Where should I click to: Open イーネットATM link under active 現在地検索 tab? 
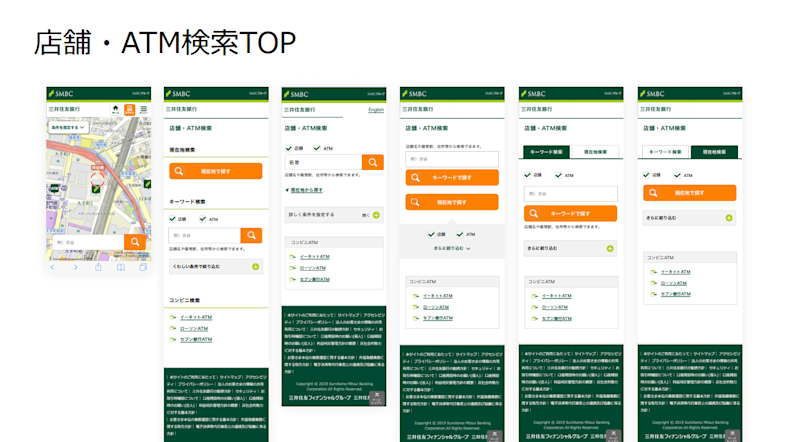click(x=676, y=272)
